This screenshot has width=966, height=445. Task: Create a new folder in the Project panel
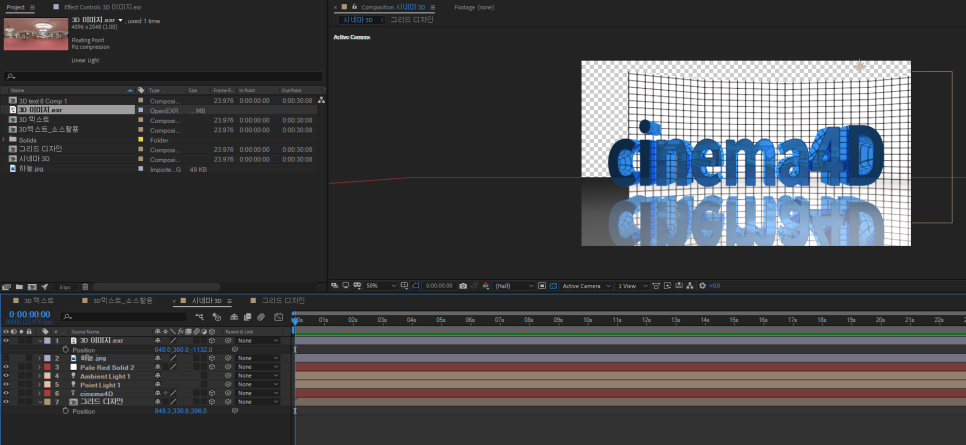point(20,287)
